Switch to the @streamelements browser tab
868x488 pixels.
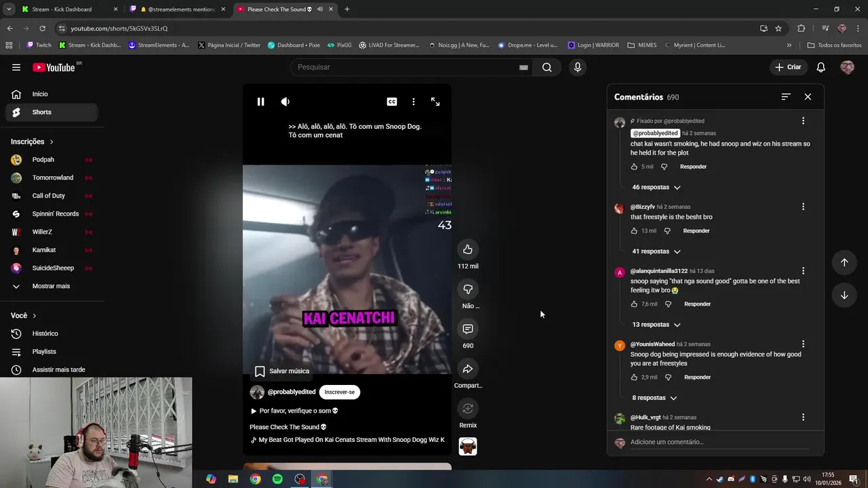(x=178, y=9)
